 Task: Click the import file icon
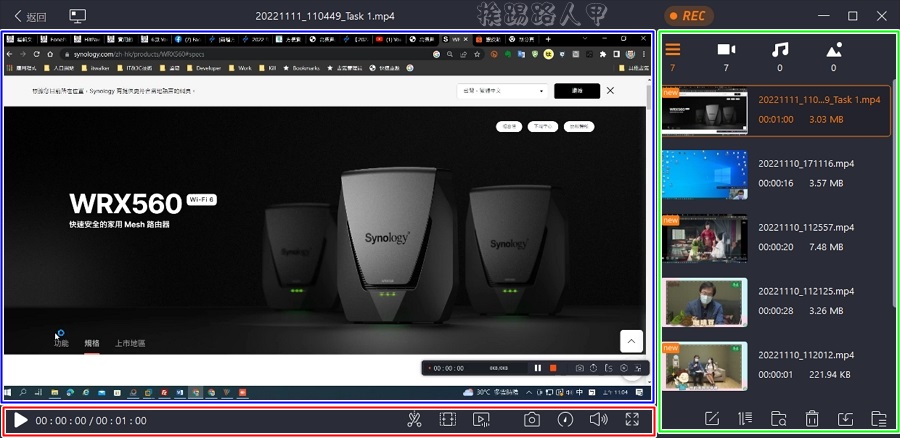point(845,419)
